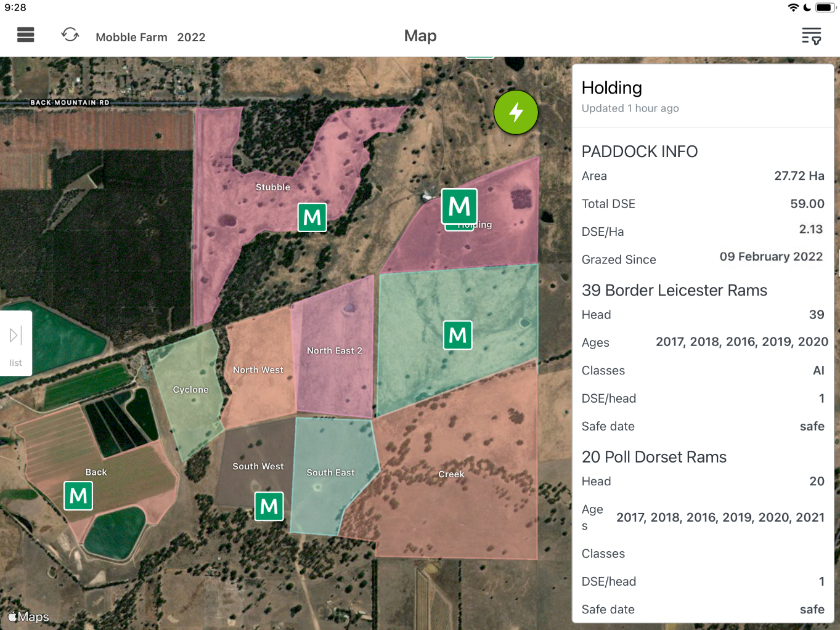The height and width of the screenshot is (630, 840).
Task: Open the Apple Maps attribution link
Action: click(28, 616)
